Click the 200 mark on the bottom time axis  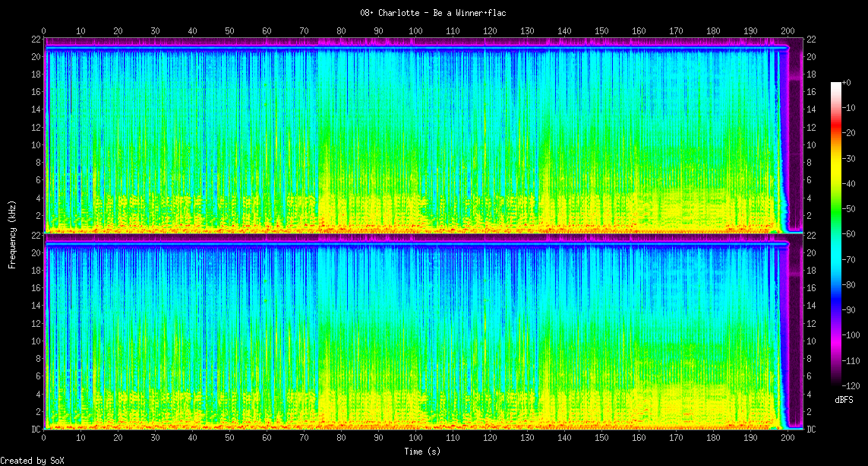pos(788,439)
